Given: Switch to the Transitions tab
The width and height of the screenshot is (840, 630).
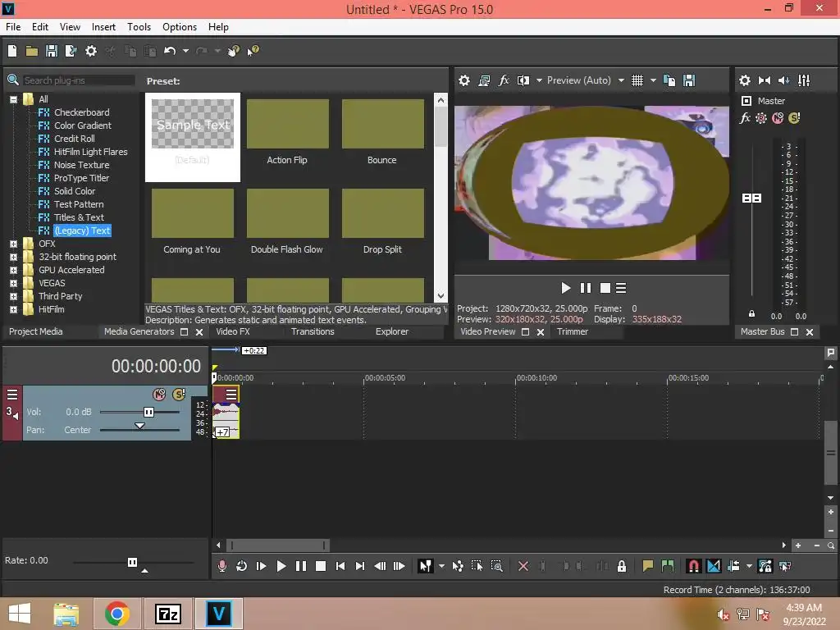Looking at the screenshot, I should click(x=313, y=331).
